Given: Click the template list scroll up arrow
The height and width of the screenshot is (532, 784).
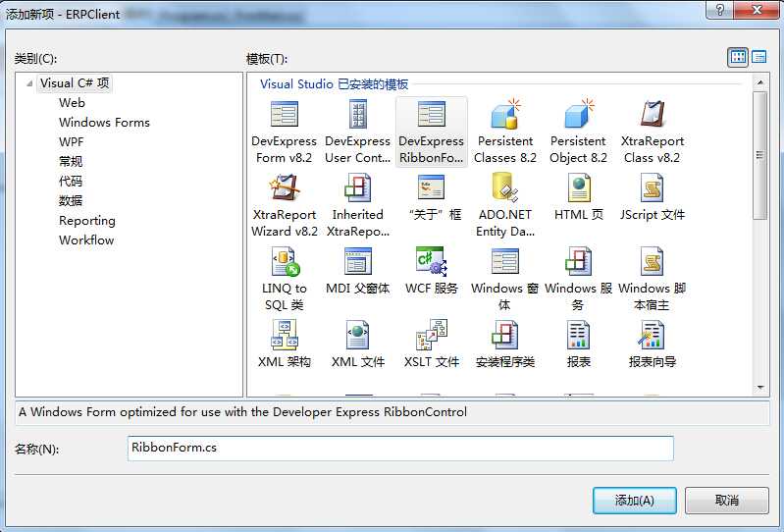Looking at the screenshot, I should [760, 82].
